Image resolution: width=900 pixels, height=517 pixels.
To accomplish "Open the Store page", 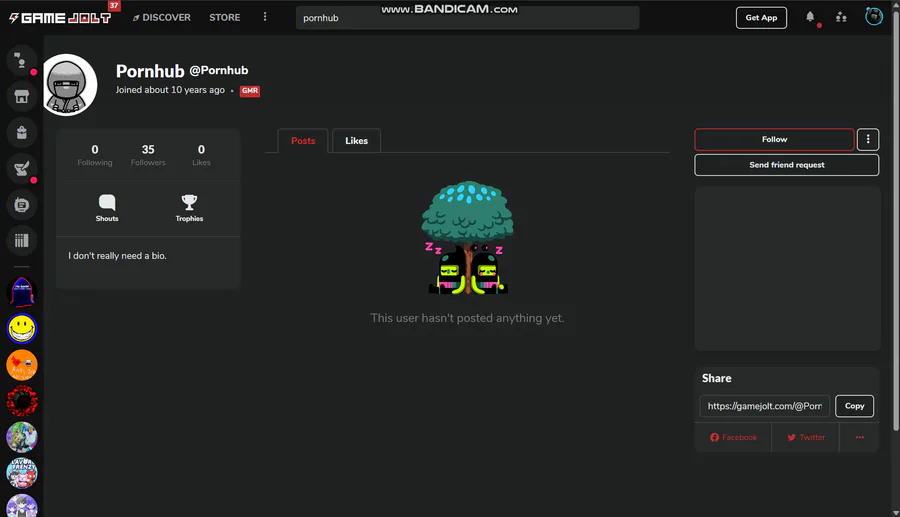I will 224,18.
